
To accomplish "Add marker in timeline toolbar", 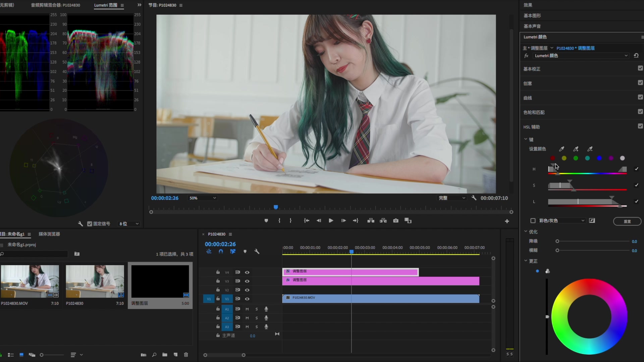I will 245,251.
